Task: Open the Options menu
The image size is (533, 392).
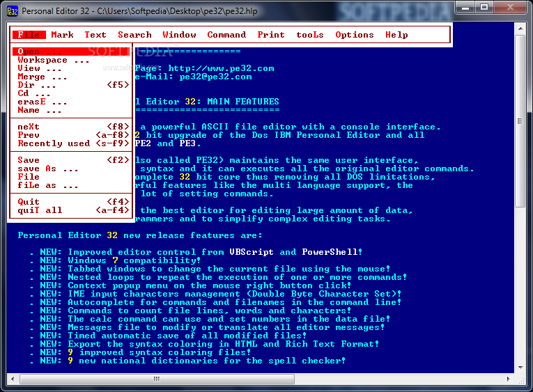Action: pyautogui.click(x=354, y=35)
